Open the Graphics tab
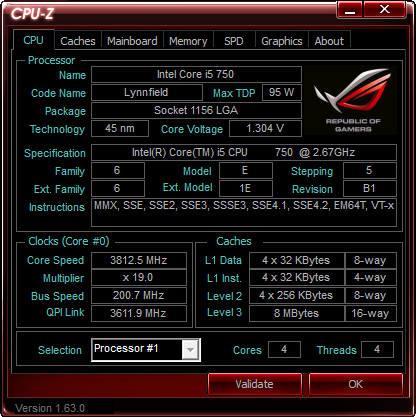The image size is (416, 417). coord(282,41)
